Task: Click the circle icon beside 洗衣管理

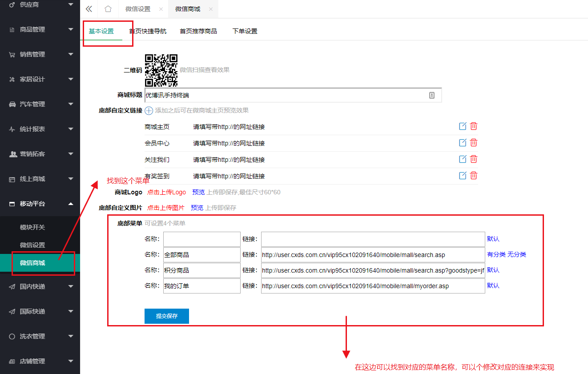Action: (x=12, y=336)
